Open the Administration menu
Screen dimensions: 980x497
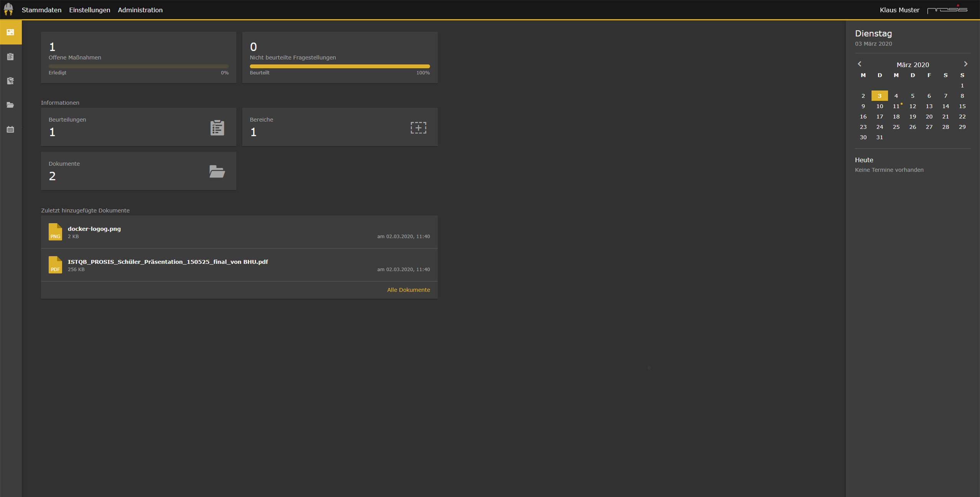tap(140, 10)
